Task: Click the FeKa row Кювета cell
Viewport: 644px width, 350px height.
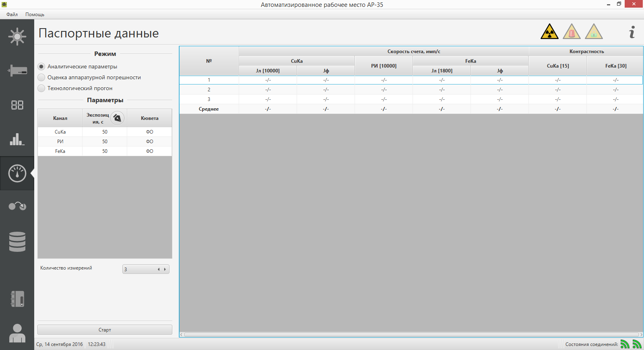Action: coord(149,151)
